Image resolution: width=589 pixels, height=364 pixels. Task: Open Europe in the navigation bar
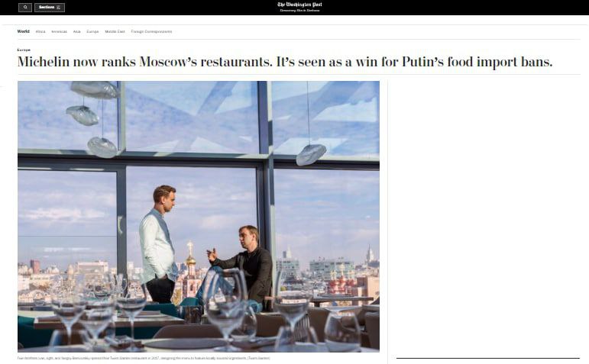[92, 31]
